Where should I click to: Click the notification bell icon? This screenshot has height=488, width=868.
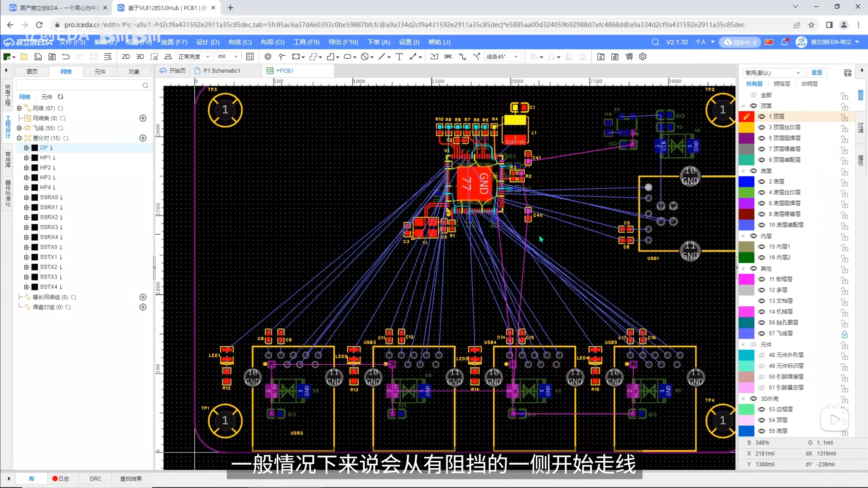point(784,42)
